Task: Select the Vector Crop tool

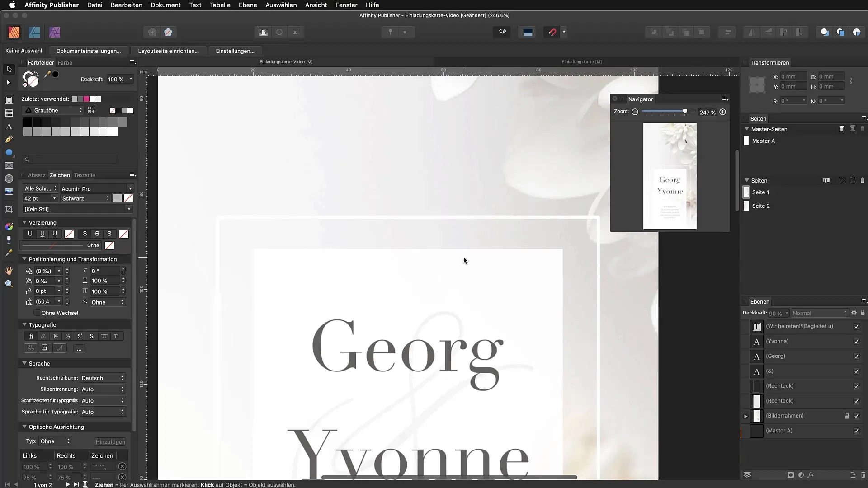Action: pyautogui.click(x=9, y=209)
